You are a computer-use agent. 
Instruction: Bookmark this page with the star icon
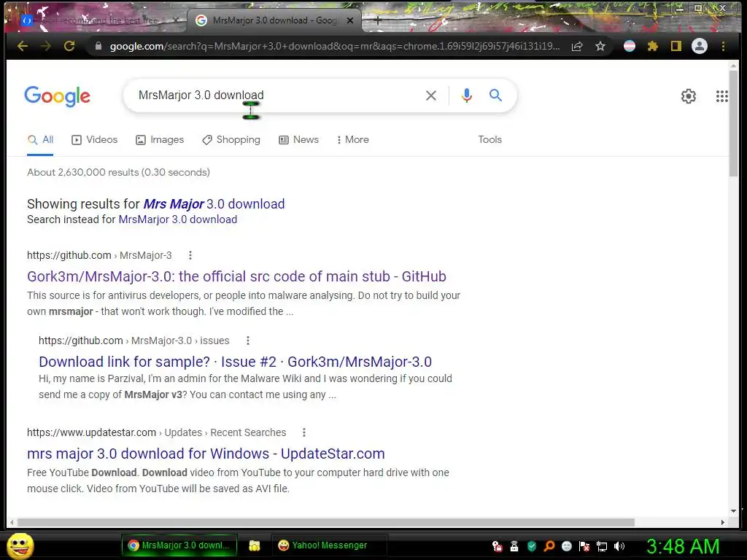600,46
